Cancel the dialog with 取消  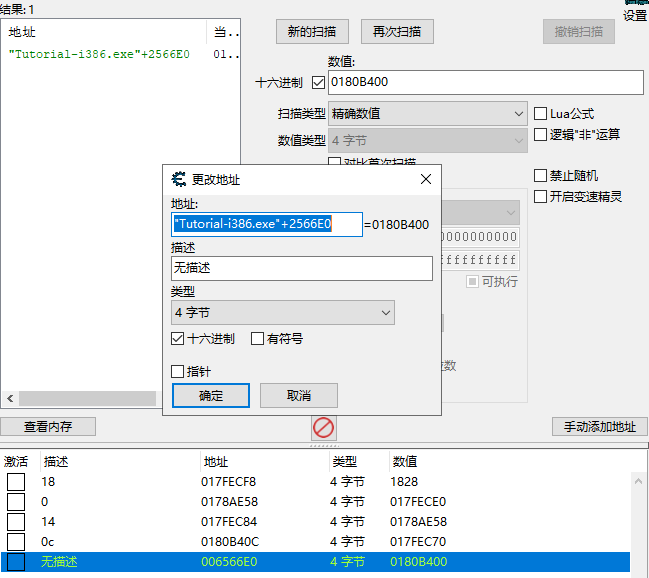(299, 395)
